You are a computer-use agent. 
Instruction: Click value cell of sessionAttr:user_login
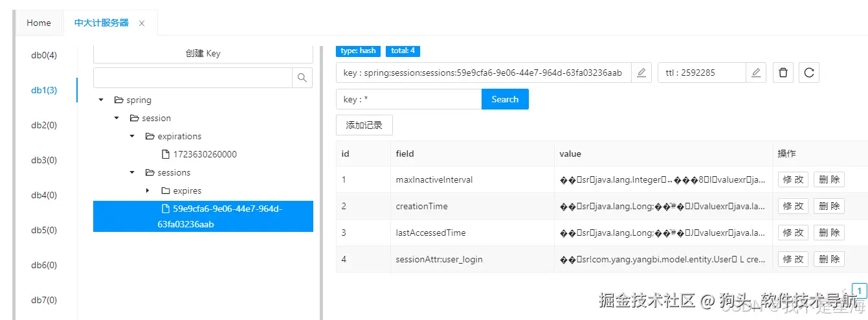tap(663, 259)
